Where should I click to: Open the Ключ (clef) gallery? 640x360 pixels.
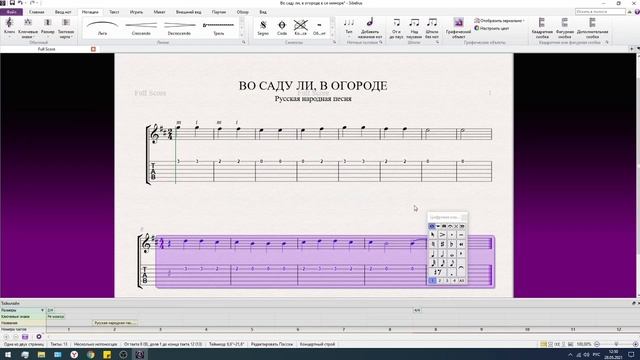(9, 27)
